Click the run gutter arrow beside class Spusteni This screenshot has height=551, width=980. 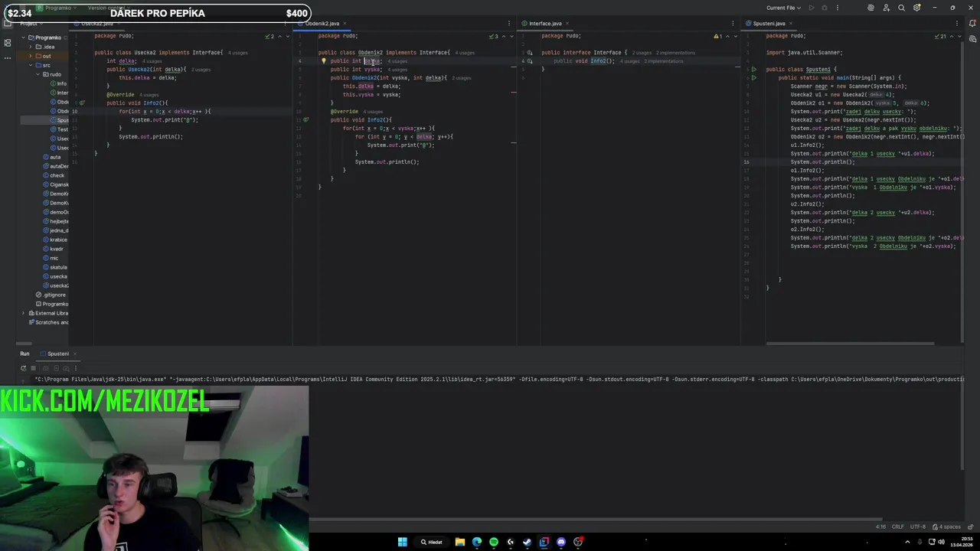(754, 69)
